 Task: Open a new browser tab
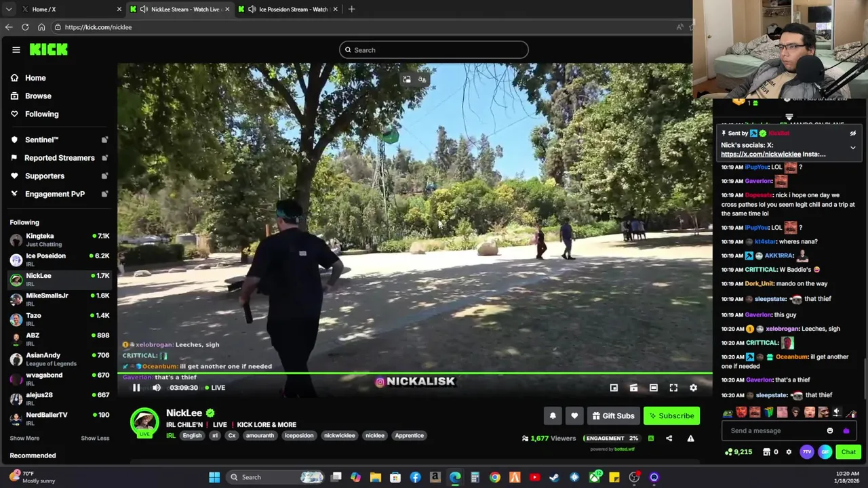351,9
